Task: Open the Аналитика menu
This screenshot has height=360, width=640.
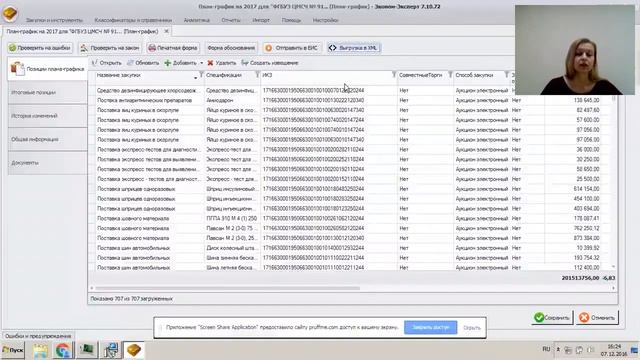Action: 196,20
